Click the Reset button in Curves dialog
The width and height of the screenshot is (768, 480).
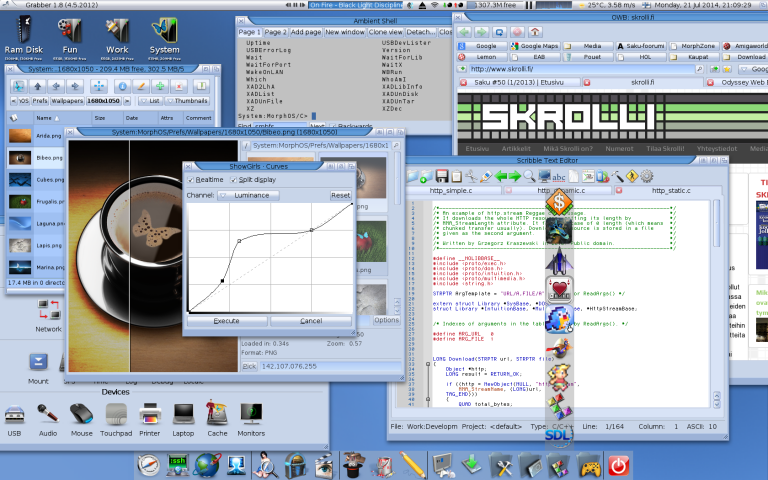point(341,195)
